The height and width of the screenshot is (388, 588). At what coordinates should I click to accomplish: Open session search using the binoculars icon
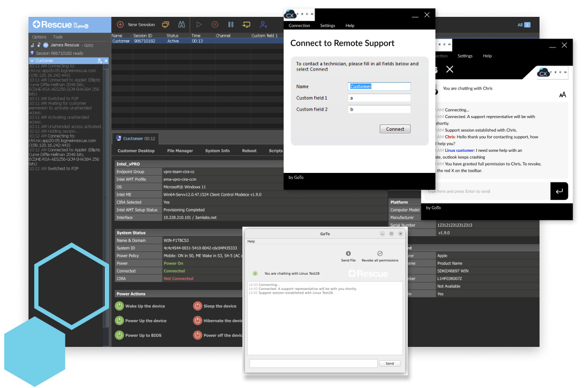click(181, 24)
